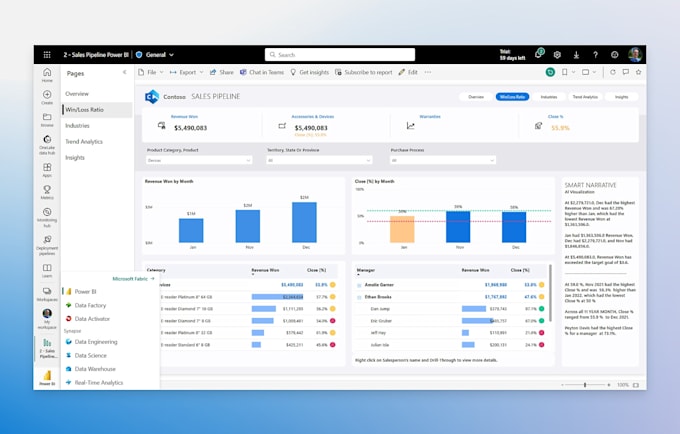Open the Learn book icon

click(47, 271)
